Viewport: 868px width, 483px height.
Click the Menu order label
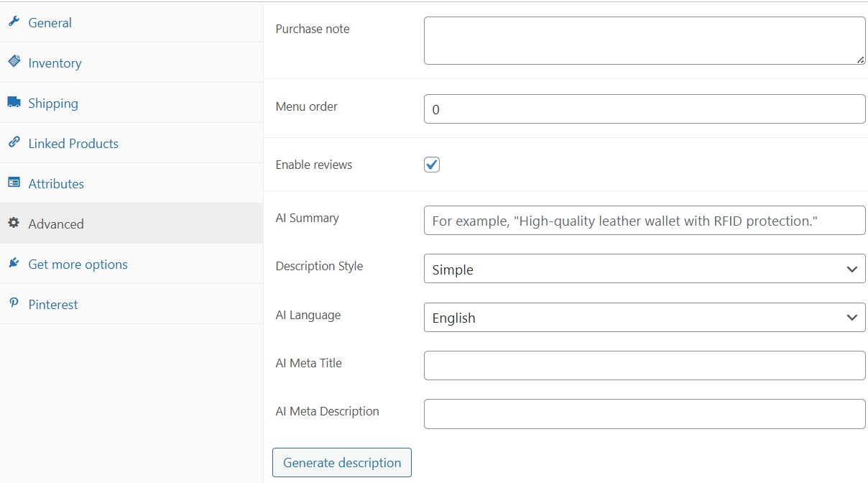pyautogui.click(x=307, y=106)
